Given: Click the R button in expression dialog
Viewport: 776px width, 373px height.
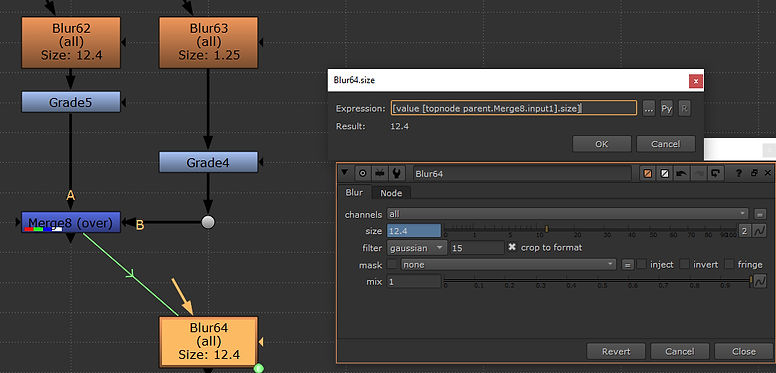Looking at the screenshot, I should (x=684, y=108).
